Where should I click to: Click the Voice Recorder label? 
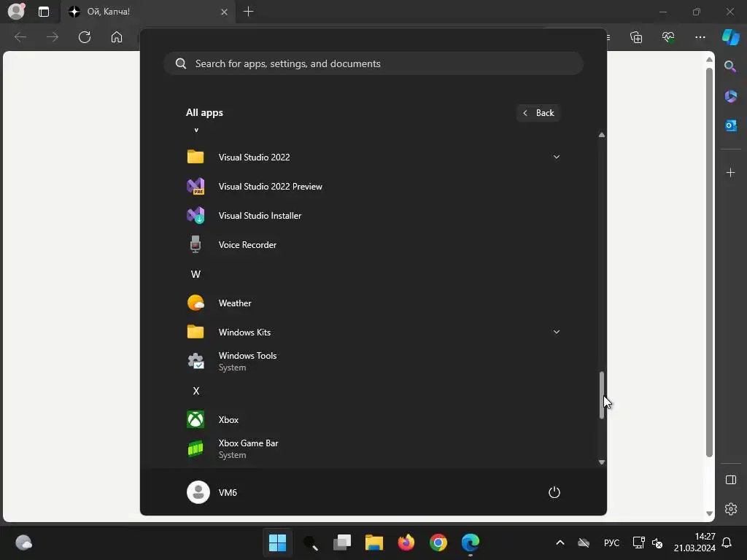[x=247, y=245]
